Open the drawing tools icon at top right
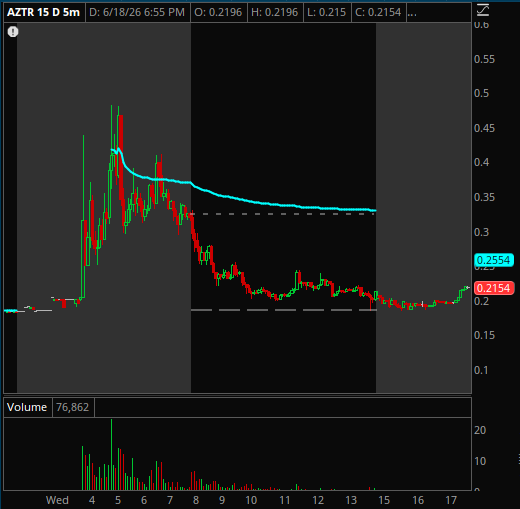Viewport: 520px width, 509px height. 483,10
